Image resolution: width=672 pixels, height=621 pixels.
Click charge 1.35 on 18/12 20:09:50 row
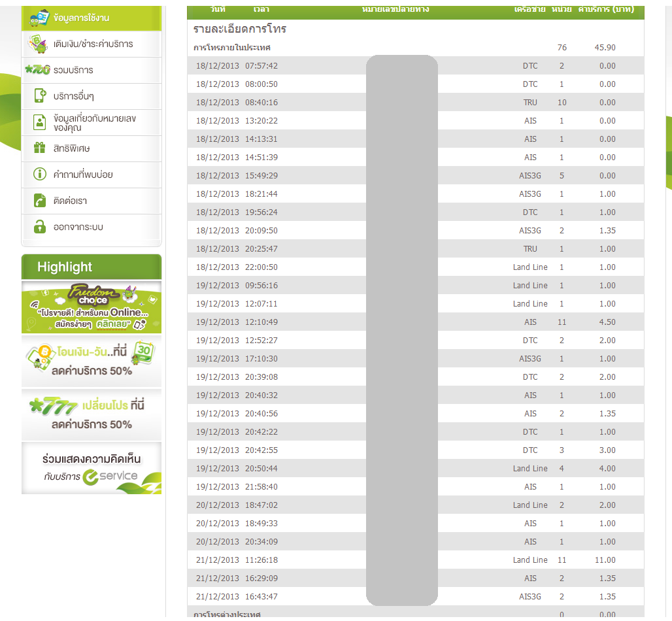click(607, 231)
